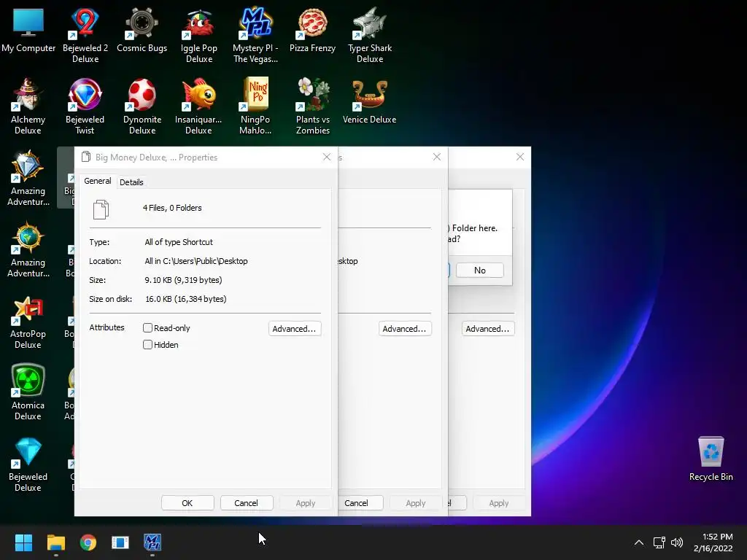Select the Iggle Pop Deluxe shortcut

point(199,35)
